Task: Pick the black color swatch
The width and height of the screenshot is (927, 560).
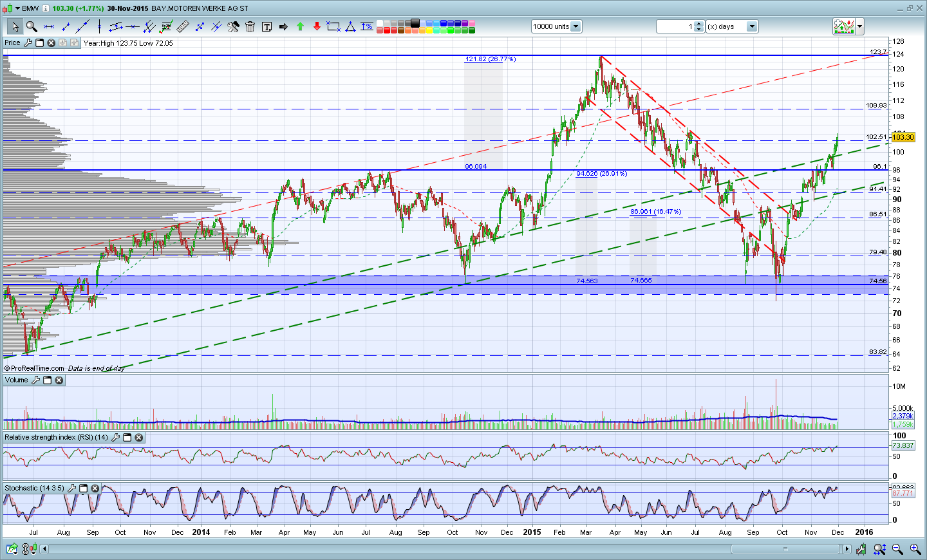Action: pyautogui.click(x=415, y=23)
